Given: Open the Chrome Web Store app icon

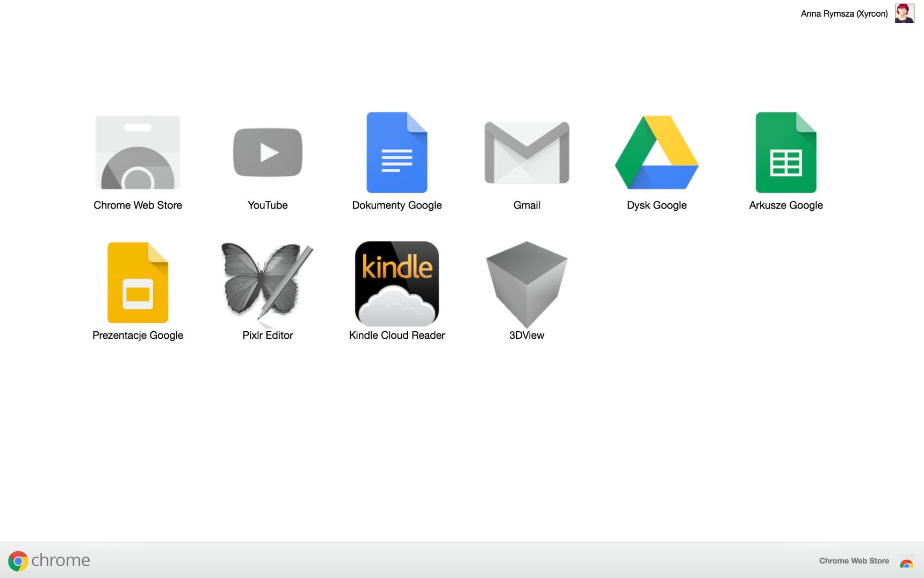Looking at the screenshot, I should click(x=138, y=153).
